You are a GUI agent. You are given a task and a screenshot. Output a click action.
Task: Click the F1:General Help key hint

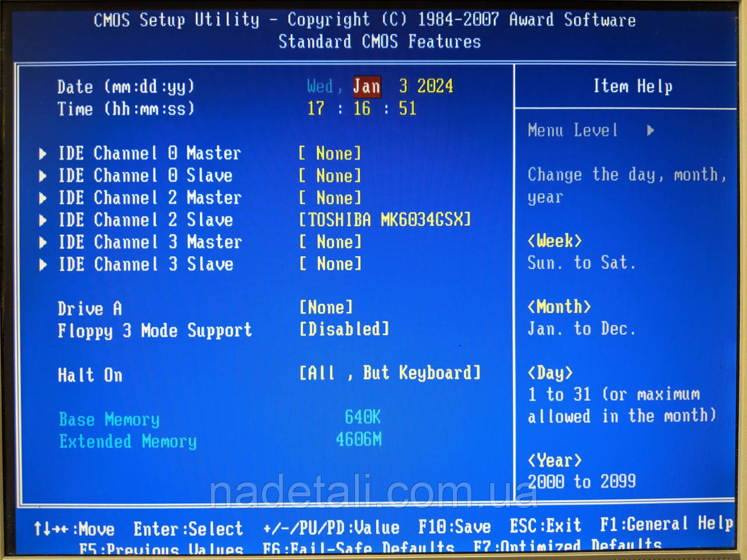click(666, 524)
